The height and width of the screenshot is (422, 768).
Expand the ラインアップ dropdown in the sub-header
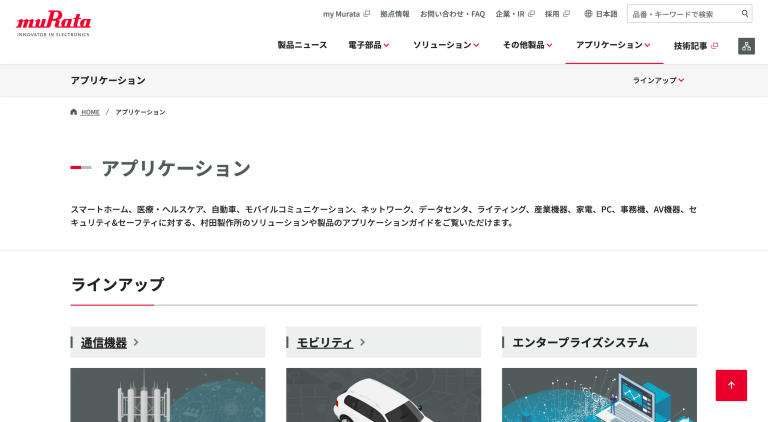pos(658,80)
